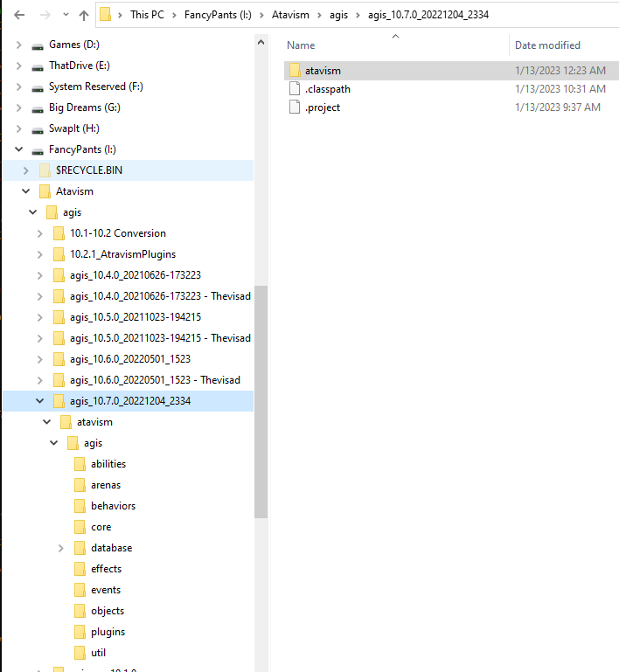This screenshot has width=619, height=672.
Task: Click the Back navigation arrow
Action: click(19, 15)
